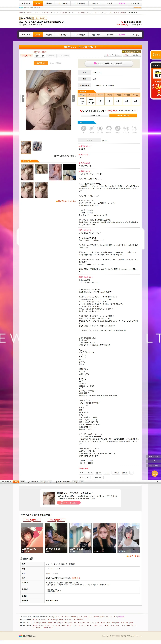The image size is (161, 644).
Task: Click the 一覧 side button
Action: tap(153, 461)
